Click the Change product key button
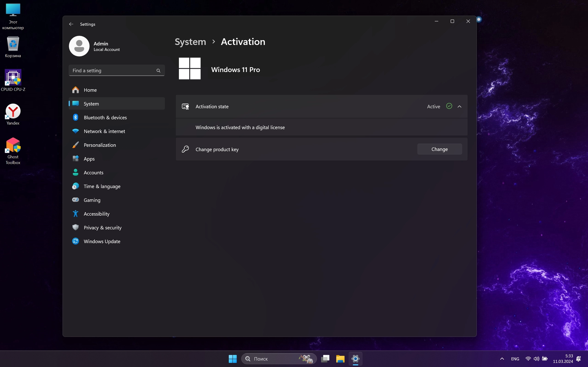This screenshot has width=588, height=367. [x=439, y=149]
